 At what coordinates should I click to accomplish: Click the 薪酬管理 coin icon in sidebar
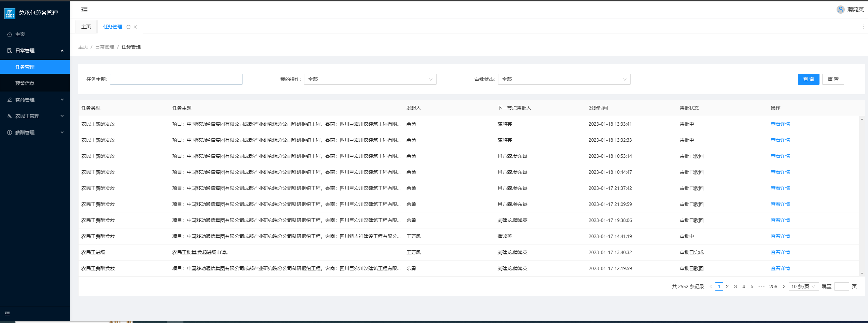point(10,132)
